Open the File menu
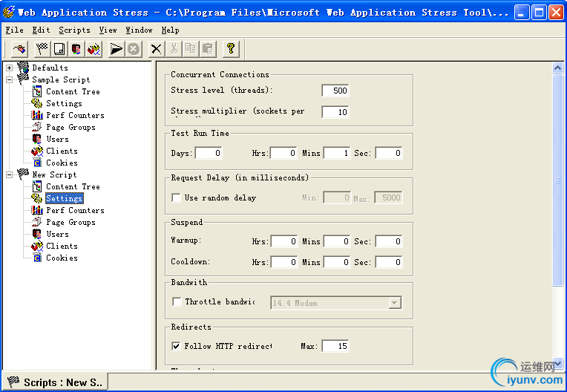 (x=14, y=30)
